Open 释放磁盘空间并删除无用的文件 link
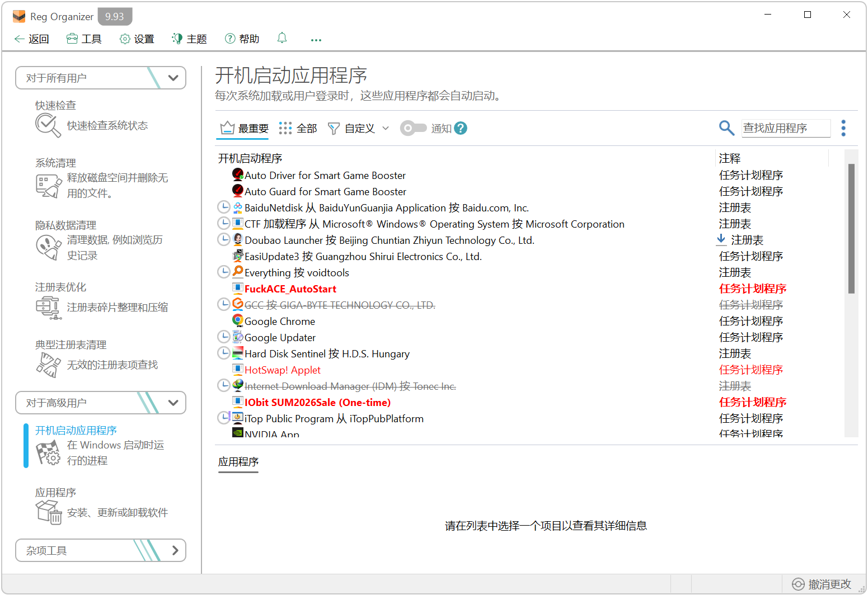This screenshot has width=868, height=595. coord(118,186)
